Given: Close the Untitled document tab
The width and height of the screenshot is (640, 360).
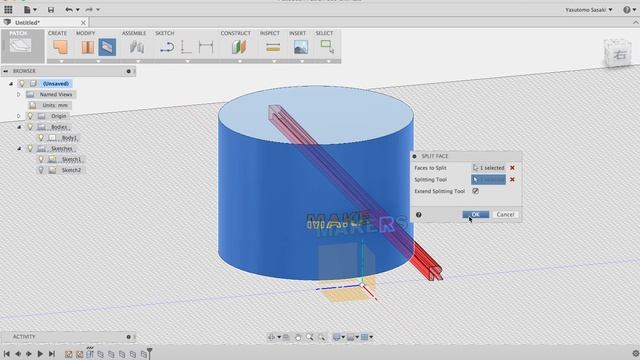Looking at the screenshot, I should 83,22.
